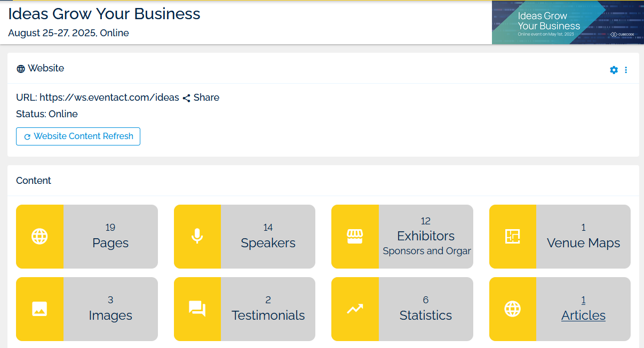Click the Ideas Grow Your Business banner image
Screen dimensions: 644x348
point(567,22)
